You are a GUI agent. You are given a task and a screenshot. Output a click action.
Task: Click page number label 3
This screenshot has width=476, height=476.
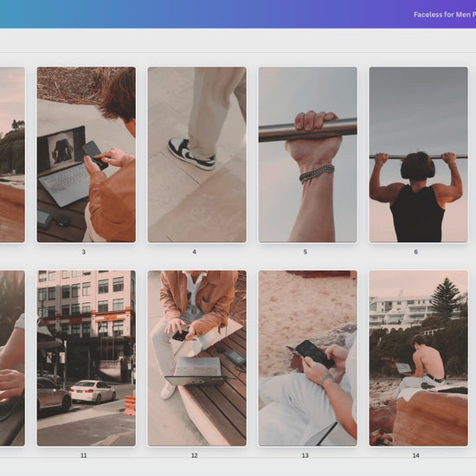pos(83,252)
